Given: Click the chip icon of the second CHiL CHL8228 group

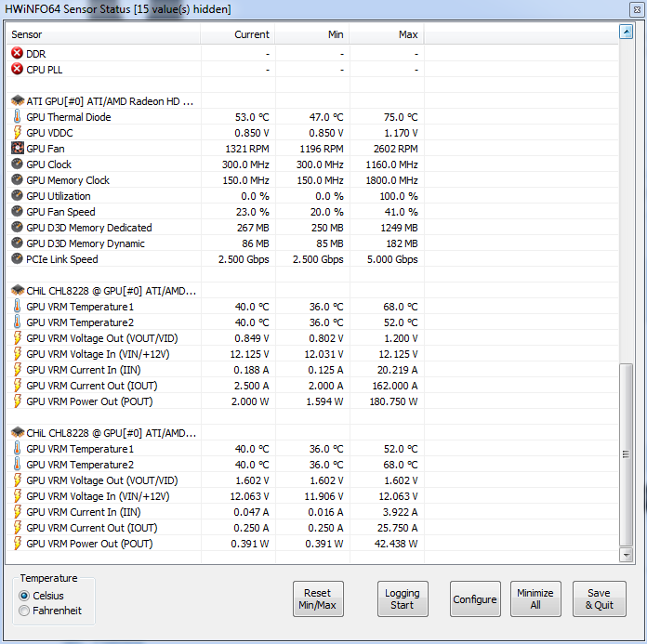Looking at the screenshot, I should pyautogui.click(x=18, y=432).
